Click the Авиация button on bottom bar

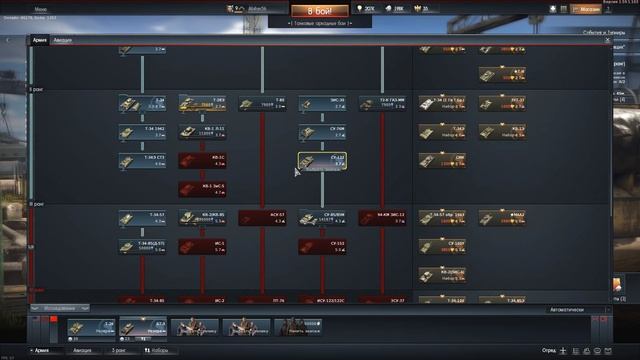[82, 350]
